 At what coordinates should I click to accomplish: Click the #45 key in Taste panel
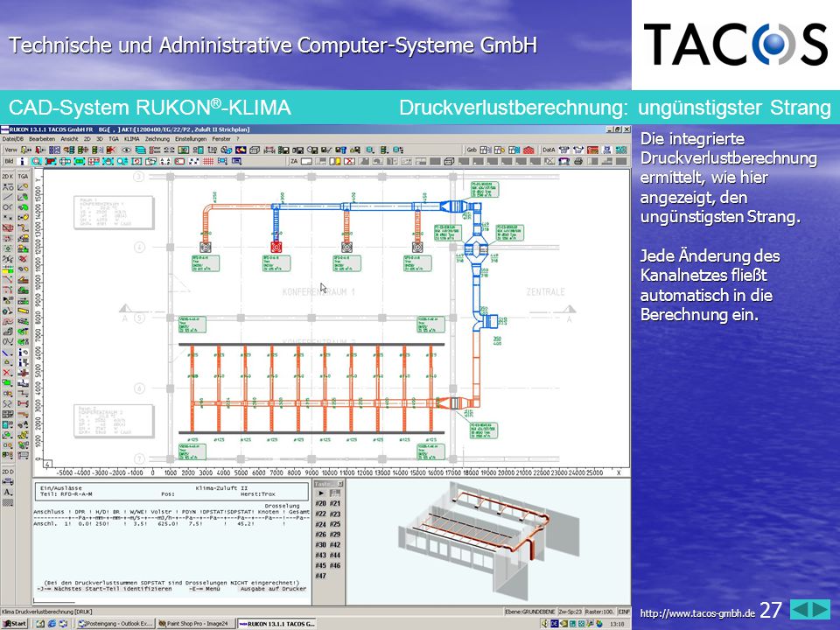320,566
